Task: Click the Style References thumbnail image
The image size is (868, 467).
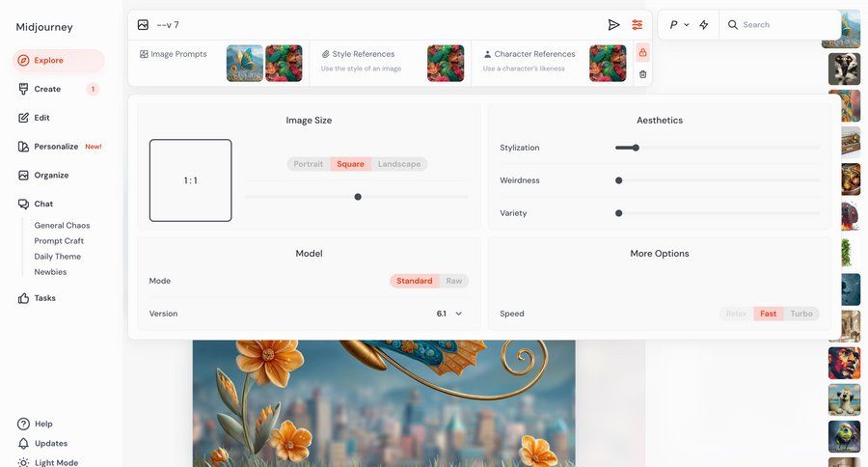Action: coord(446,63)
